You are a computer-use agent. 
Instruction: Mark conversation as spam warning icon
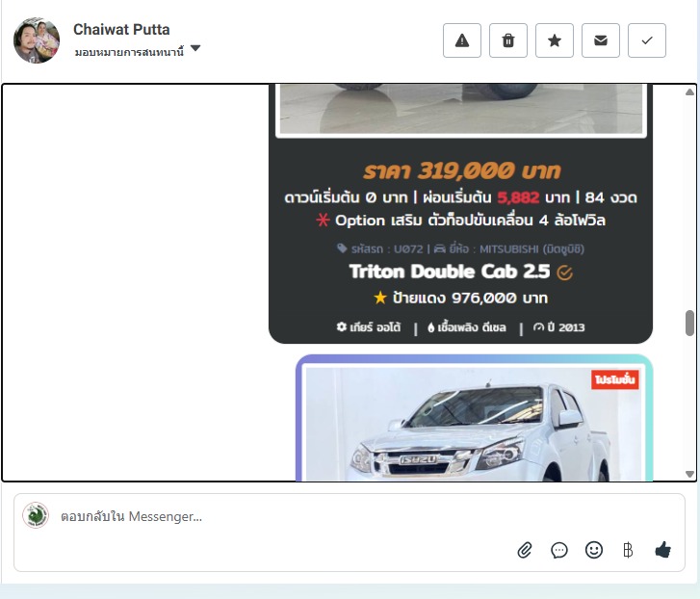point(461,40)
